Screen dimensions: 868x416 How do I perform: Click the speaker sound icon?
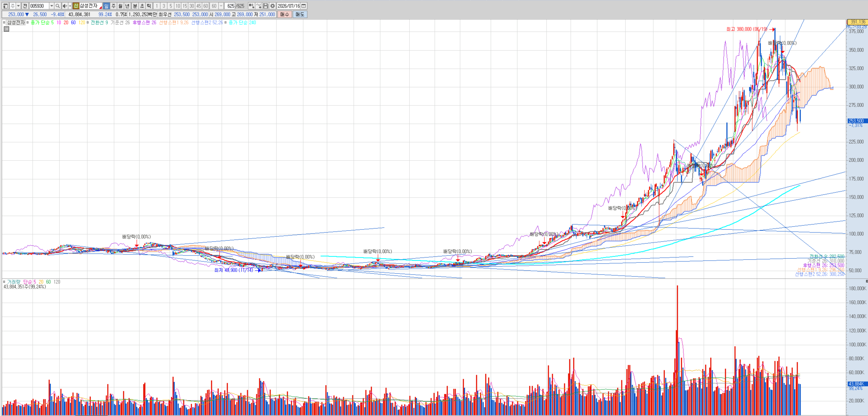click(65, 6)
